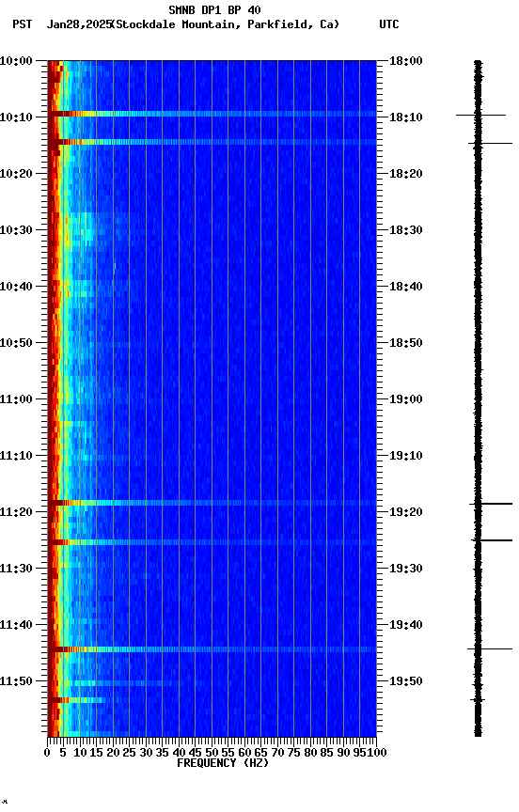This screenshot has height=812, width=519.
Task: Click the '11:00' PST time label
Action: [x=16, y=399]
